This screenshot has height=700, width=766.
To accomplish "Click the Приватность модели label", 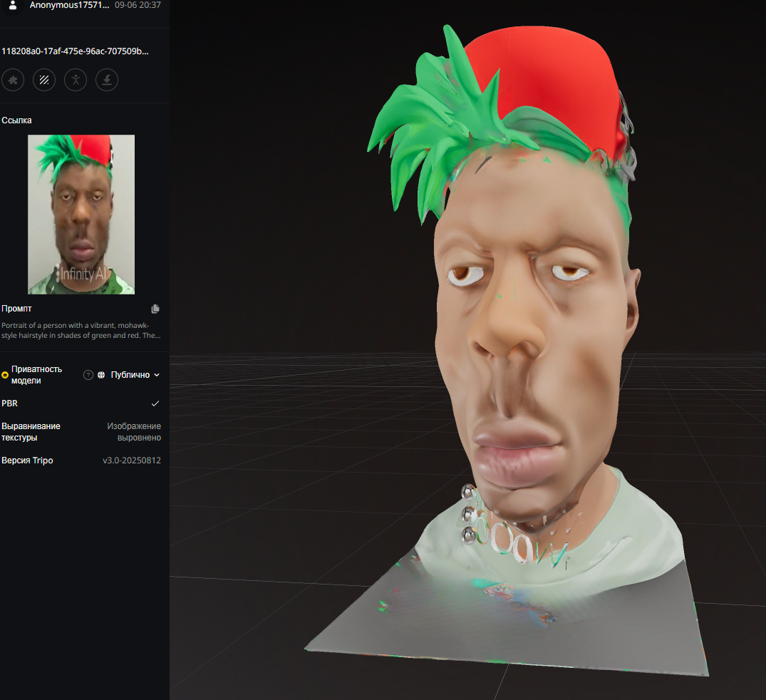I will tap(36, 375).
